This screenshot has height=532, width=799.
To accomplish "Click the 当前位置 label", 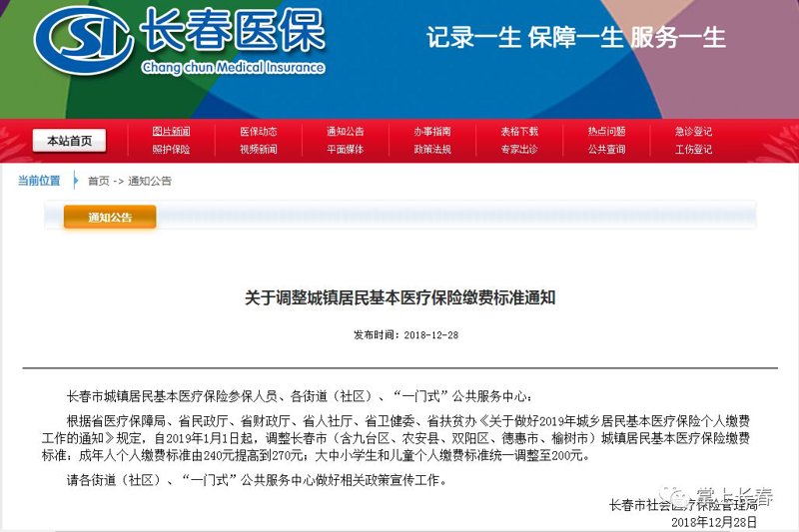I will point(39,181).
